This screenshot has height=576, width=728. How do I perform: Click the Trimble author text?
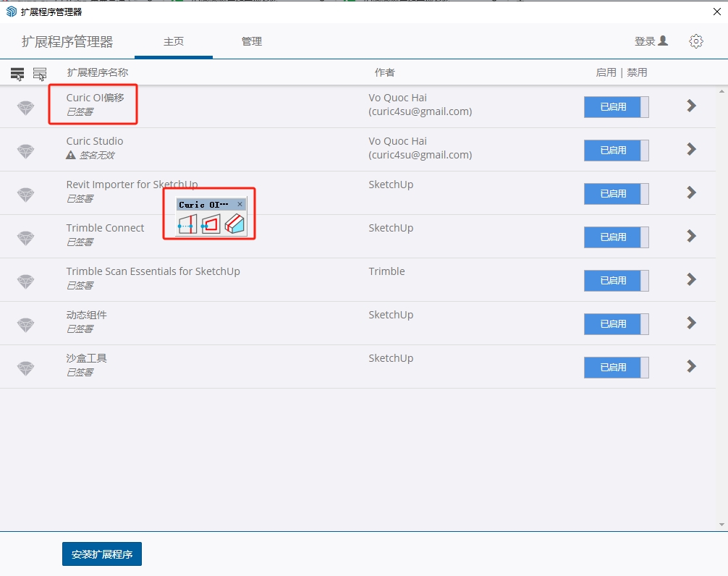coord(386,271)
